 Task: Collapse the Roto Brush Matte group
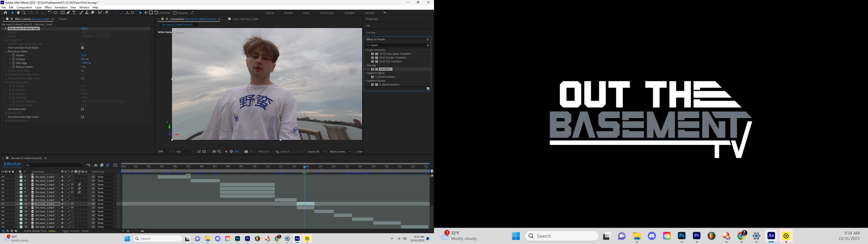(6, 52)
